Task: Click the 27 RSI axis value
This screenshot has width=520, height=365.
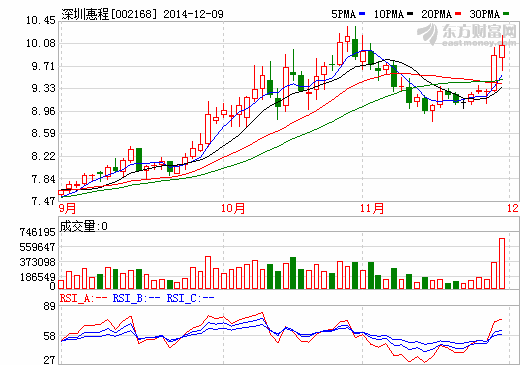Action: pyautogui.click(x=50, y=360)
